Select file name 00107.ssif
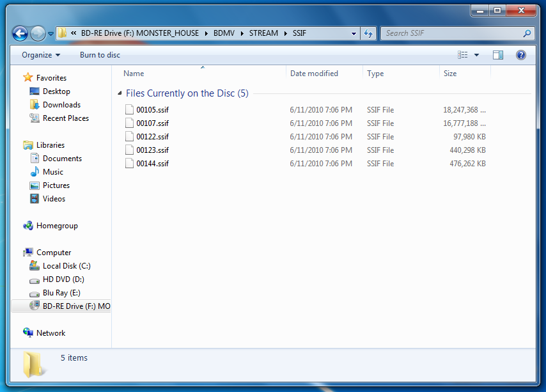Image resolution: width=546 pixels, height=392 pixels. tap(153, 123)
